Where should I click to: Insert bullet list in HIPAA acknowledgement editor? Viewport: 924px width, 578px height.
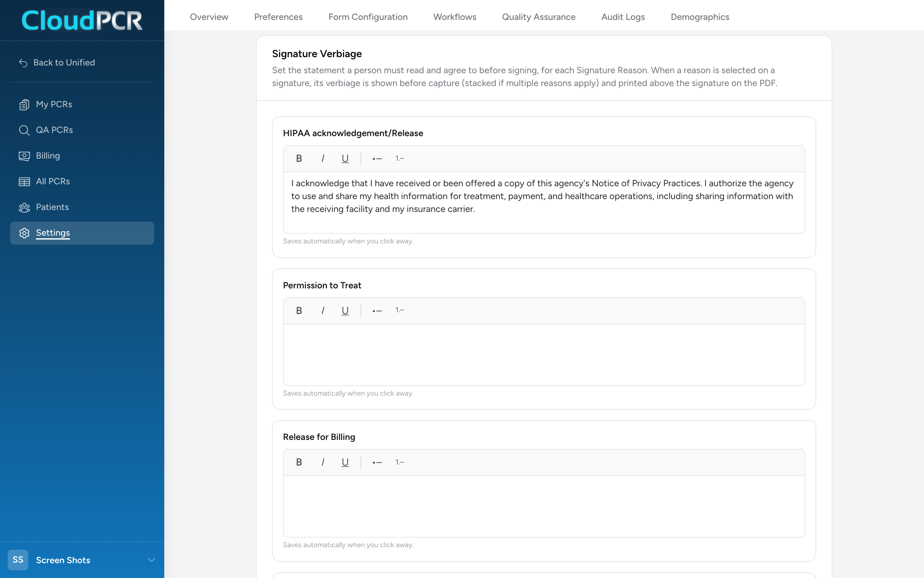[x=377, y=158]
